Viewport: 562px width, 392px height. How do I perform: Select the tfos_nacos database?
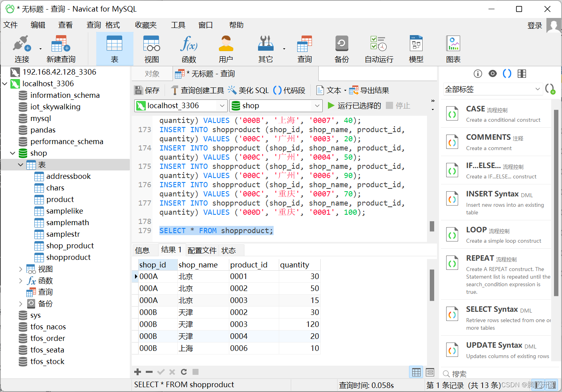coord(48,327)
